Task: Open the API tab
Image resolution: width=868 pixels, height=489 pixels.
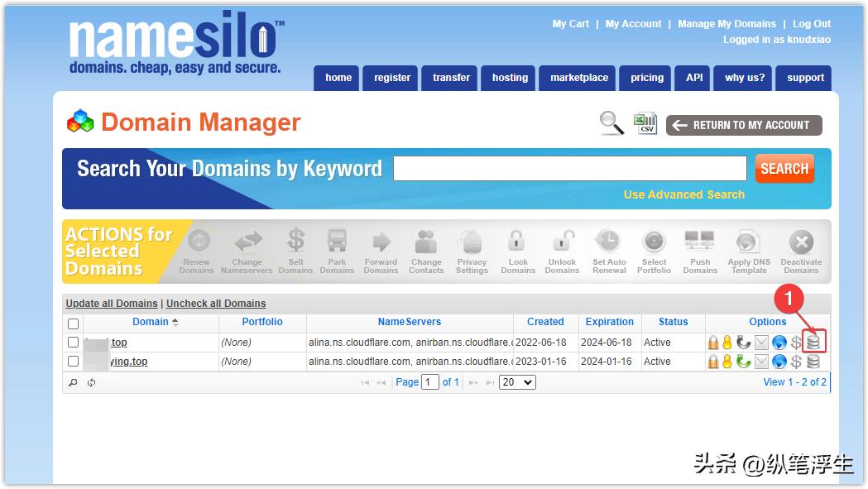Action: 693,78
